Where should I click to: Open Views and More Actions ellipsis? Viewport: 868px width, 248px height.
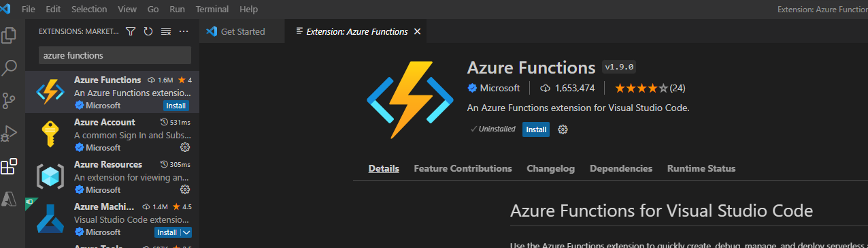pyautogui.click(x=184, y=31)
